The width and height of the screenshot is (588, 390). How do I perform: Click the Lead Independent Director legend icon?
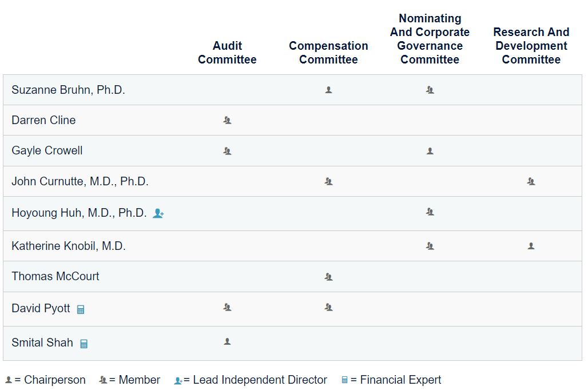point(178,380)
